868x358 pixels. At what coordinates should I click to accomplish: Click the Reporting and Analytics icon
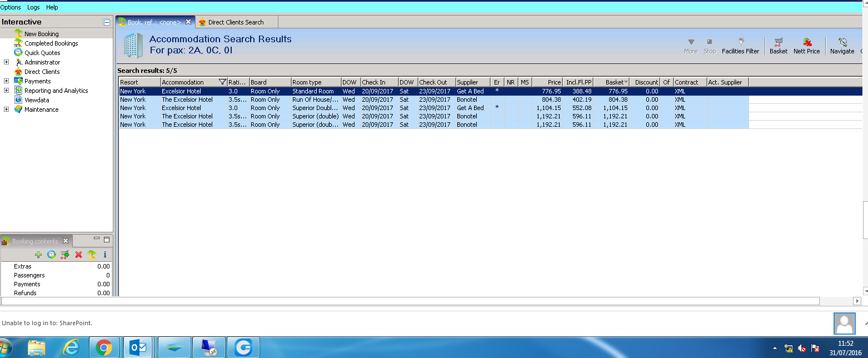(x=18, y=91)
